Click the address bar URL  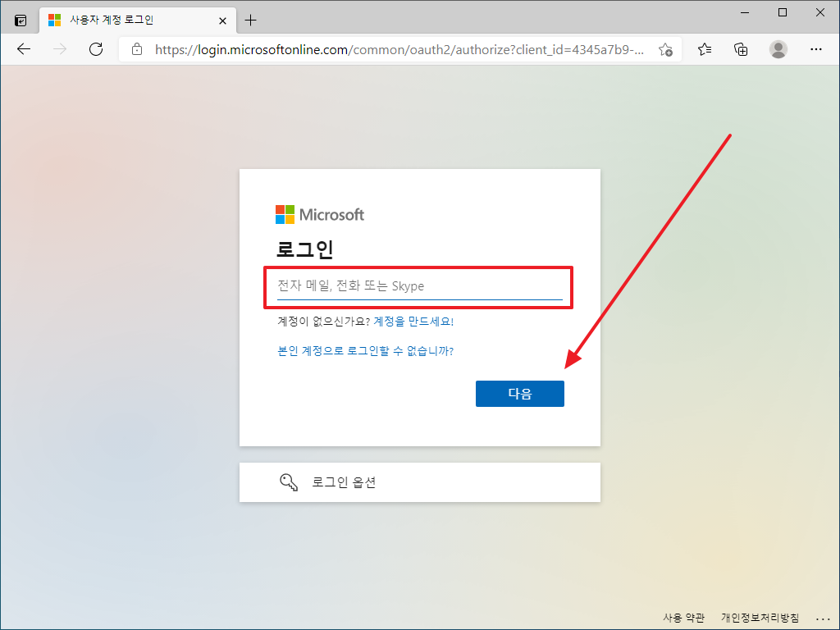(x=399, y=50)
